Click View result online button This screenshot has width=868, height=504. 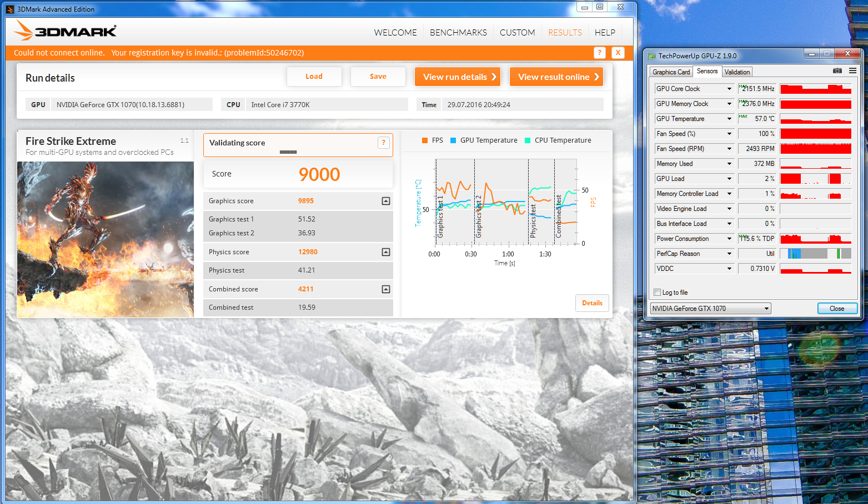(556, 77)
